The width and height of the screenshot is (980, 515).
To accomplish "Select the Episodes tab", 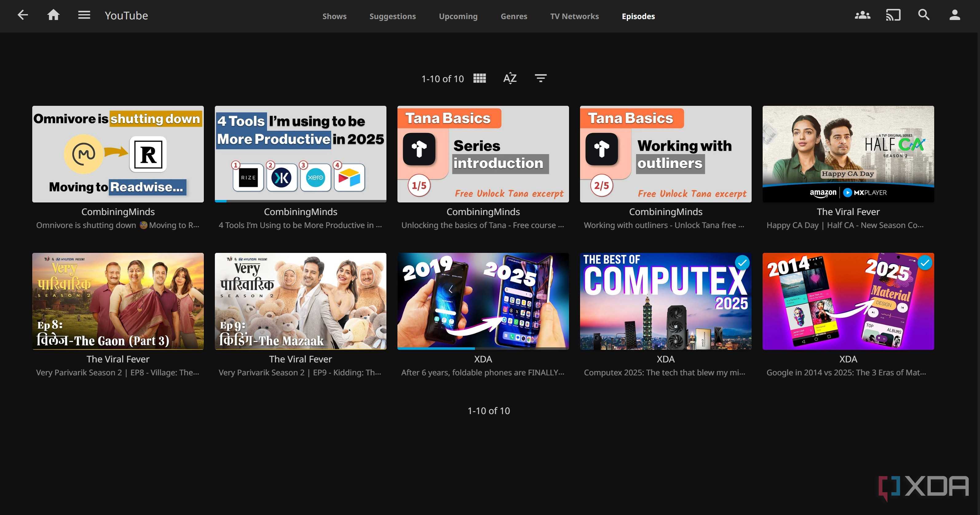I will click(x=638, y=16).
